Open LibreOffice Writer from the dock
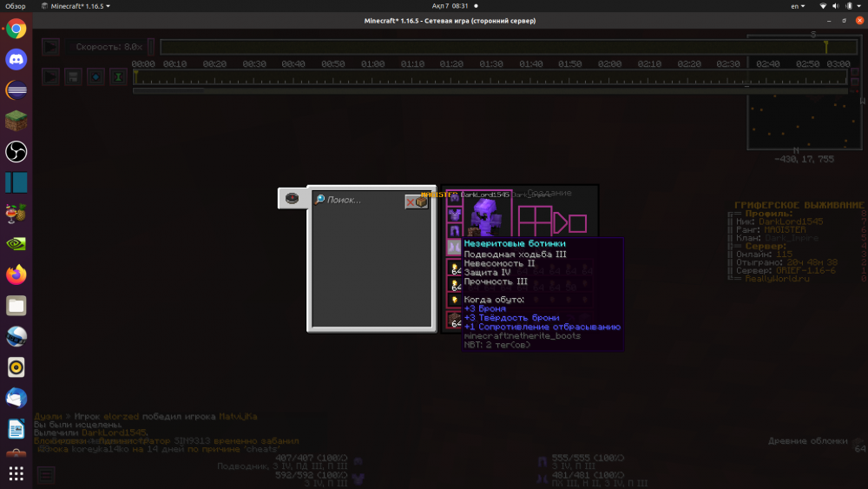Viewport: 868px width, 489px height. pyautogui.click(x=16, y=429)
